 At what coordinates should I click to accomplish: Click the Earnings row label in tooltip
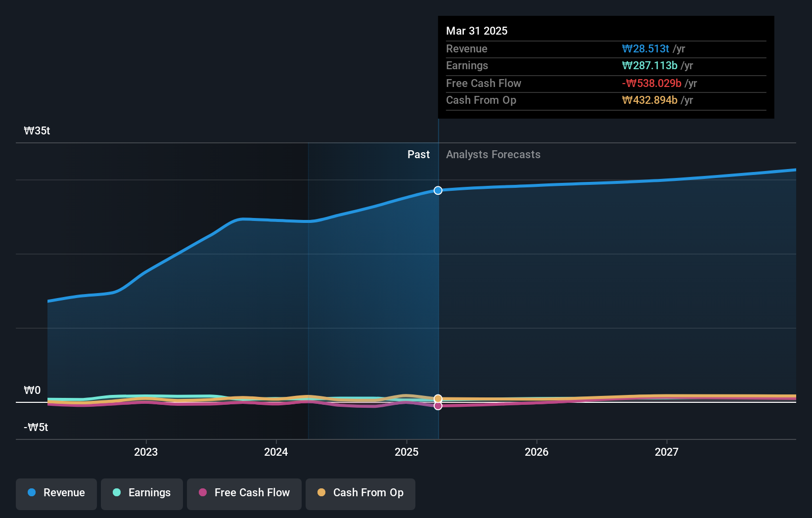tap(467, 65)
